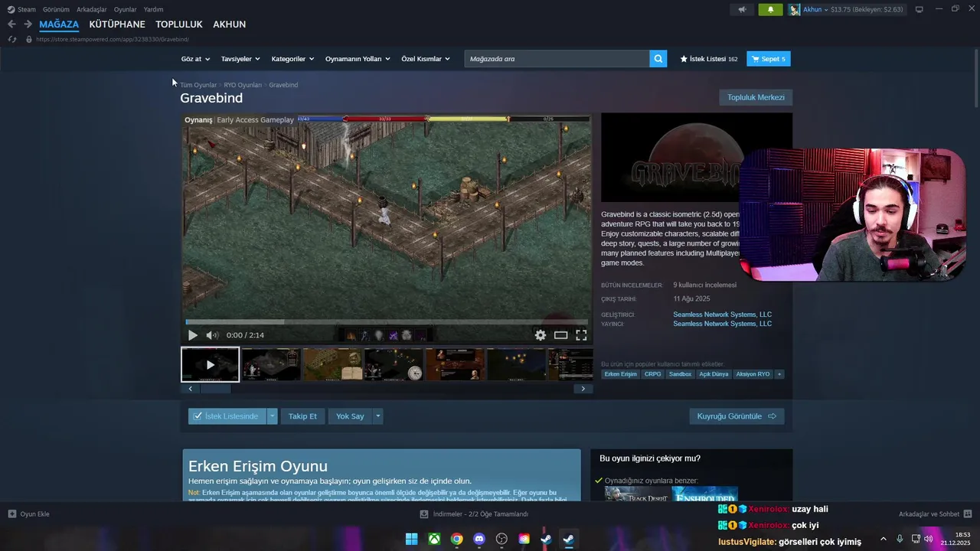Screen dimensions: 980x551
Task: Click the taskbar volume icon
Action: [929, 539]
